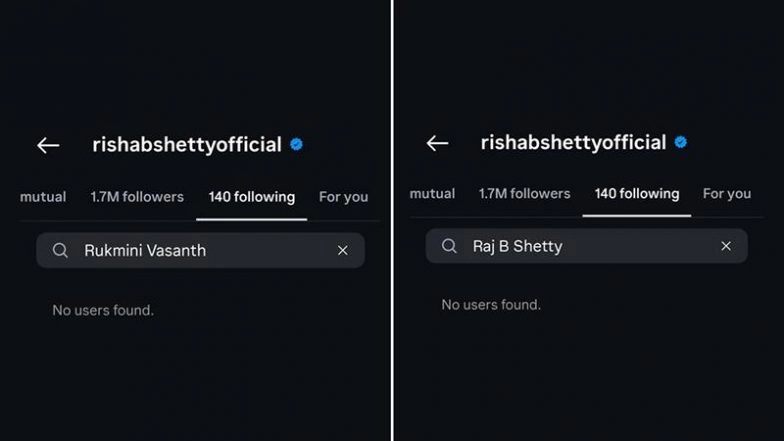784x441 pixels.
Task: Clear the Raj B Shetty search text
Action: coord(726,246)
